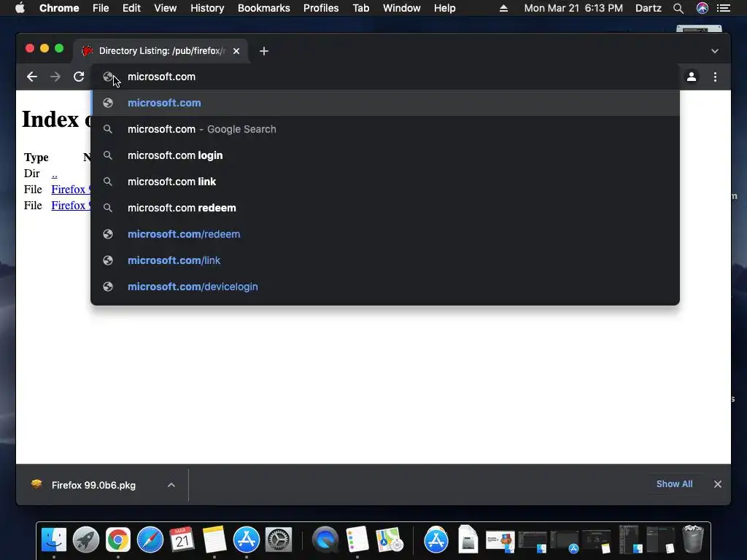747x560 pixels.
Task: Open the microsoft.com/devicelogin URL suggestion
Action: tap(385, 286)
